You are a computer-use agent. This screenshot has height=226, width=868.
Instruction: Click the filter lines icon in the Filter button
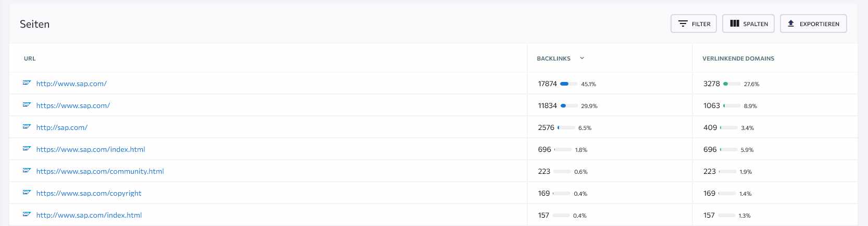tap(683, 23)
